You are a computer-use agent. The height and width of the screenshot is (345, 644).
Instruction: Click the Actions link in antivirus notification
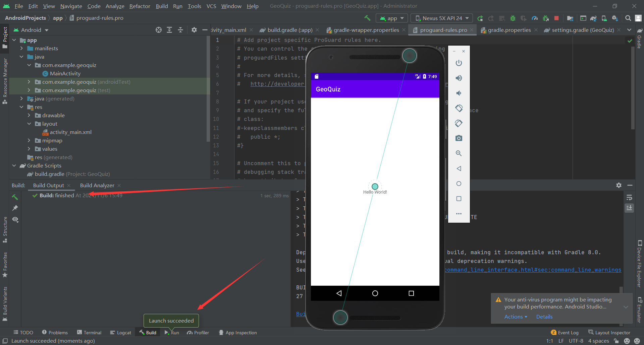click(516, 317)
